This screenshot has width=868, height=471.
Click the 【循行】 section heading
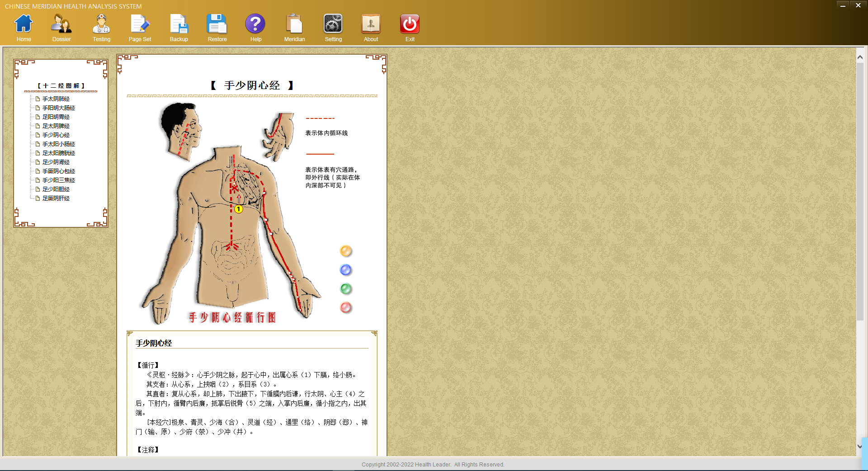148,365
